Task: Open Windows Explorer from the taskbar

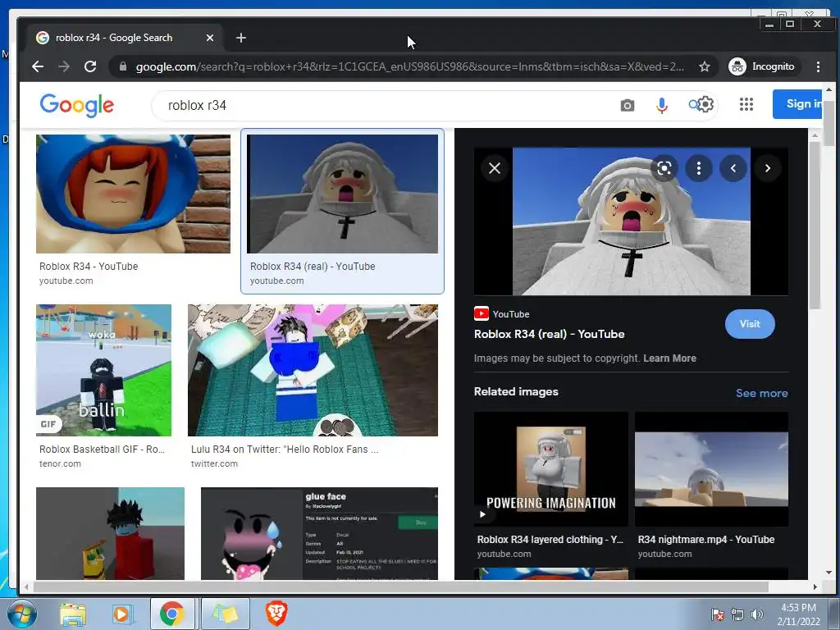Action: (x=73, y=614)
